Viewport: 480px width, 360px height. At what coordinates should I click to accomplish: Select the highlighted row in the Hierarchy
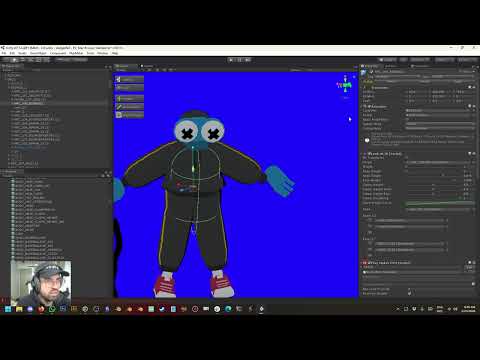[x=55, y=103]
